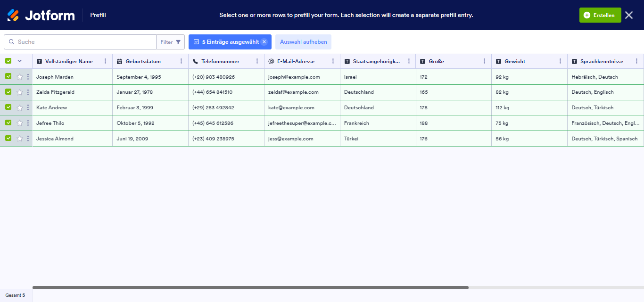Screen dimensions: 644x302
Task: Click the Frankreich cell
Action: point(378,123)
